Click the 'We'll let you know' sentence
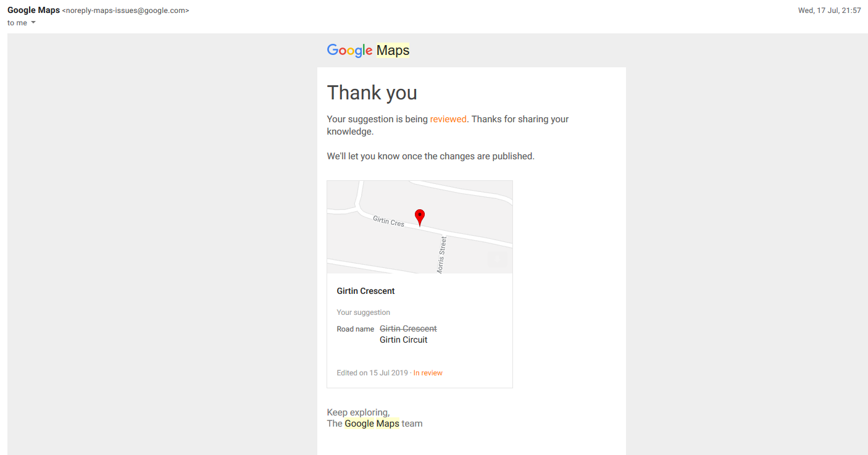Viewport: 868px width, 455px height. coord(431,156)
